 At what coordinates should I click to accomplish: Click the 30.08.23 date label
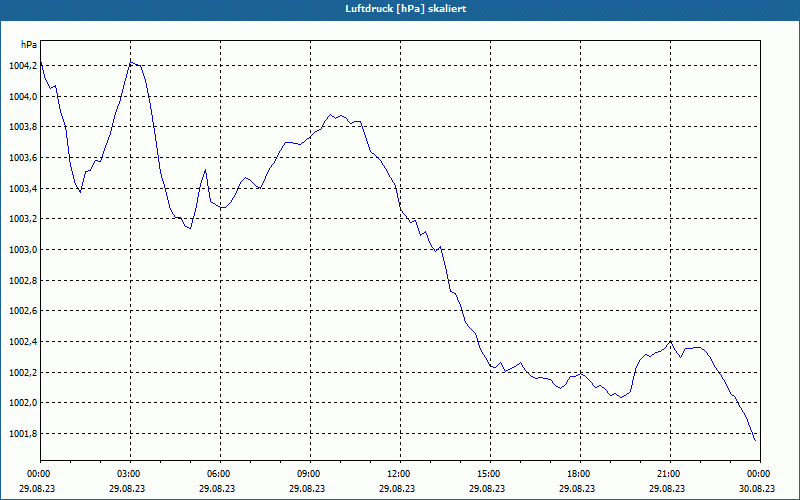point(757,488)
